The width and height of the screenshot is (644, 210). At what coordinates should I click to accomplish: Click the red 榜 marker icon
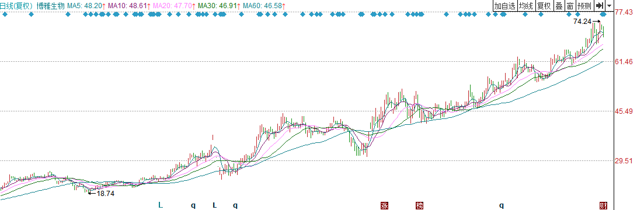point(419,205)
